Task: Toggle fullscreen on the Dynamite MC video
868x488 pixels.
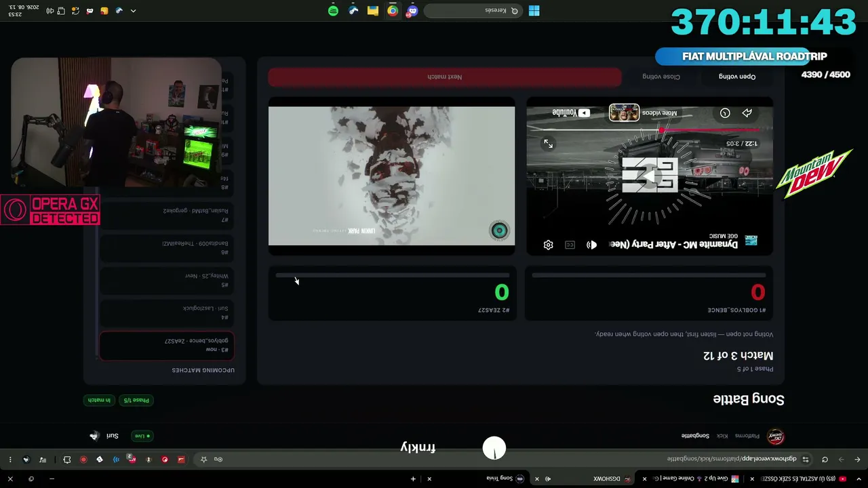Action: tap(548, 144)
